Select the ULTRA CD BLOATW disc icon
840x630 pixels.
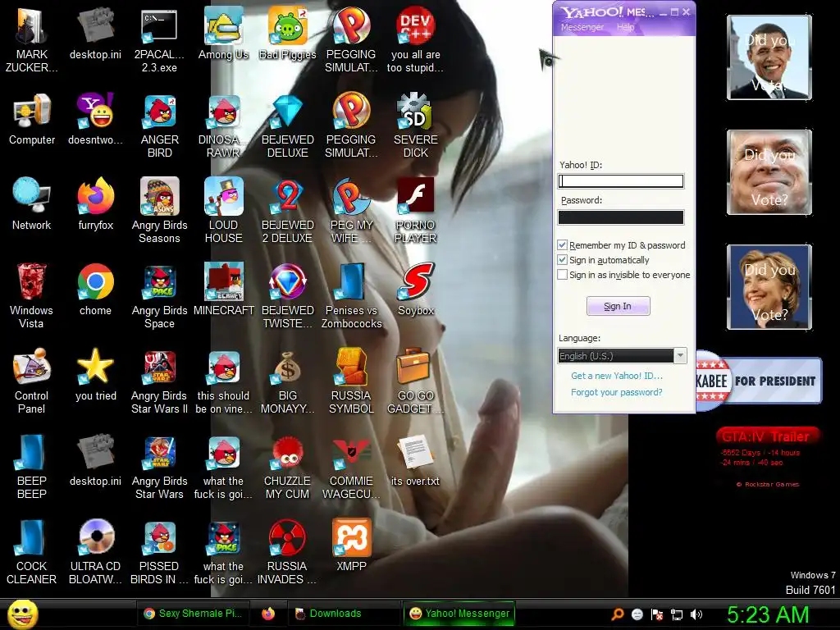[95, 551]
